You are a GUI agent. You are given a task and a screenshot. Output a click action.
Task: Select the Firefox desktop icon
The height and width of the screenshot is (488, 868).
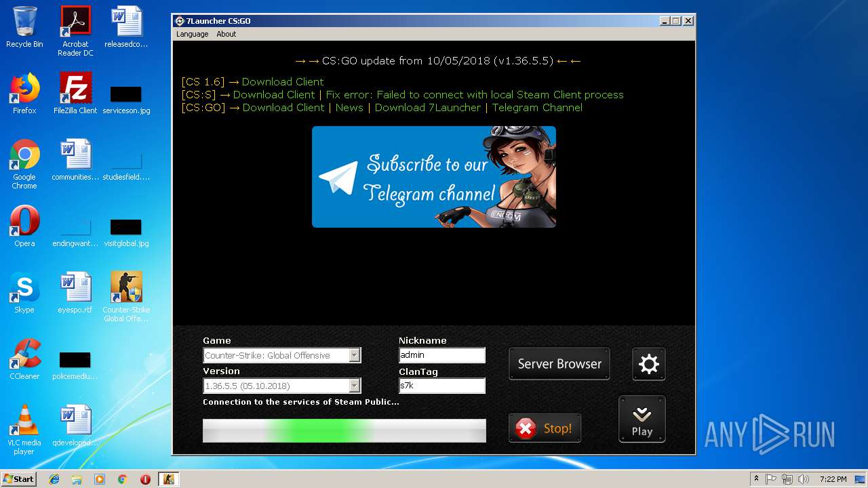point(24,94)
